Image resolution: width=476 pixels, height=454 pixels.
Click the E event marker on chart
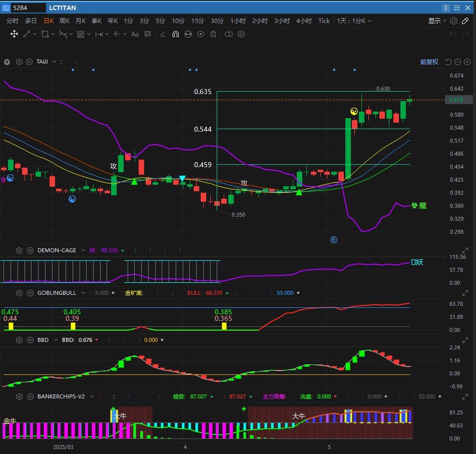click(334, 240)
